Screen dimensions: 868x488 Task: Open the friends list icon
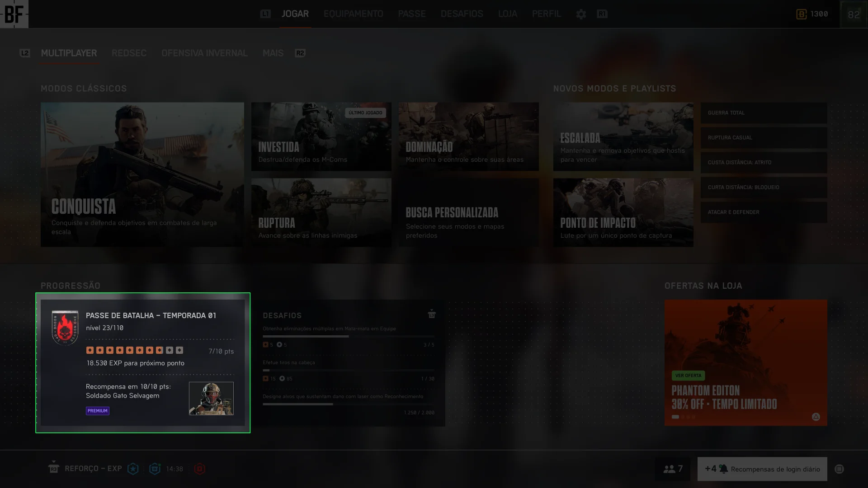669,469
